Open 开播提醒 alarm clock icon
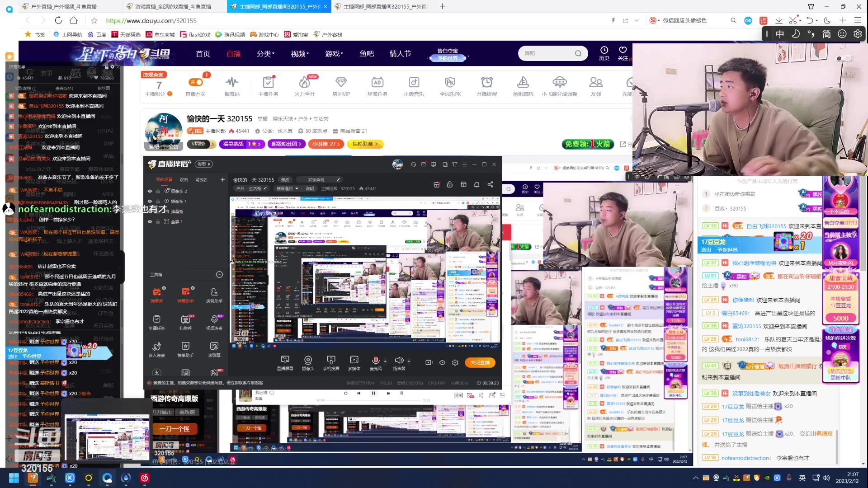The width and height of the screenshot is (868, 488). (x=486, y=86)
